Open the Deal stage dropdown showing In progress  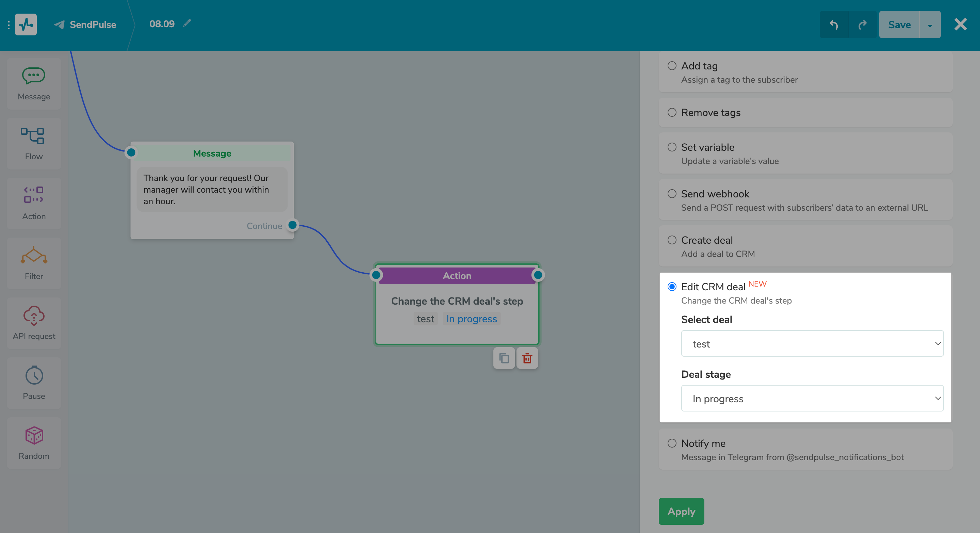812,398
